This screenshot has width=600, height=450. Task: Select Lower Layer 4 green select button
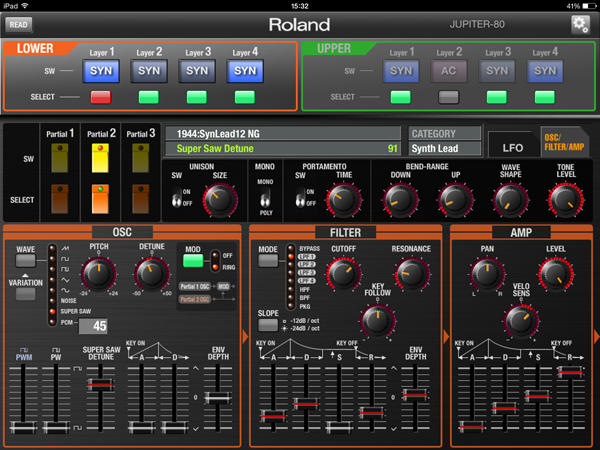(x=245, y=97)
